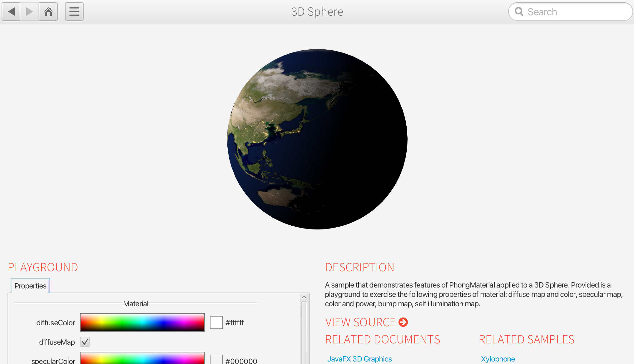Click the View Source arrow icon
Image resolution: width=634 pixels, height=364 pixels.
click(x=403, y=322)
